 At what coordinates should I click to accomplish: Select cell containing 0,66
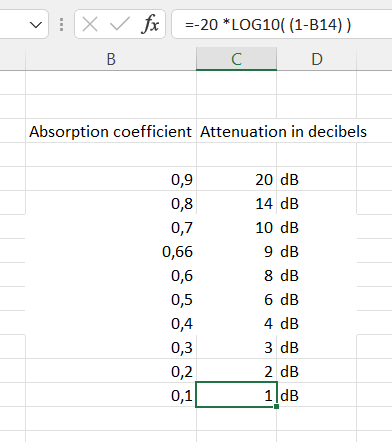[111, 251]
